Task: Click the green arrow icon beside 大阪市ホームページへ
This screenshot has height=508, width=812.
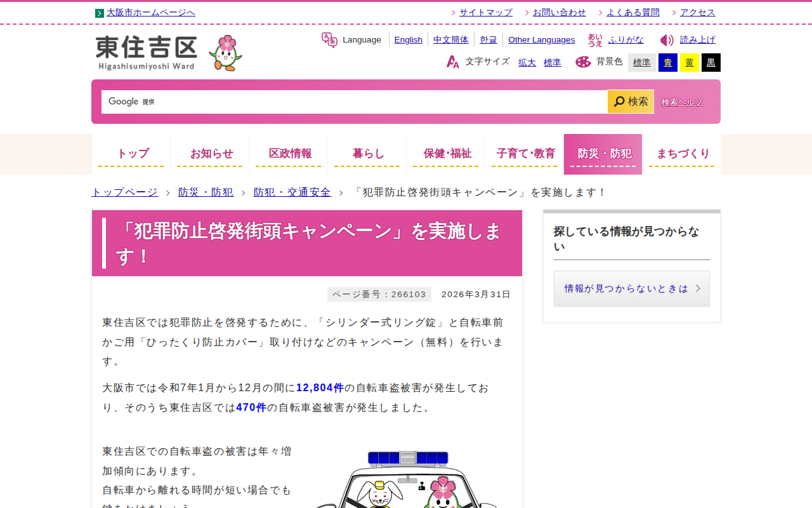Action: coord(100,13)
